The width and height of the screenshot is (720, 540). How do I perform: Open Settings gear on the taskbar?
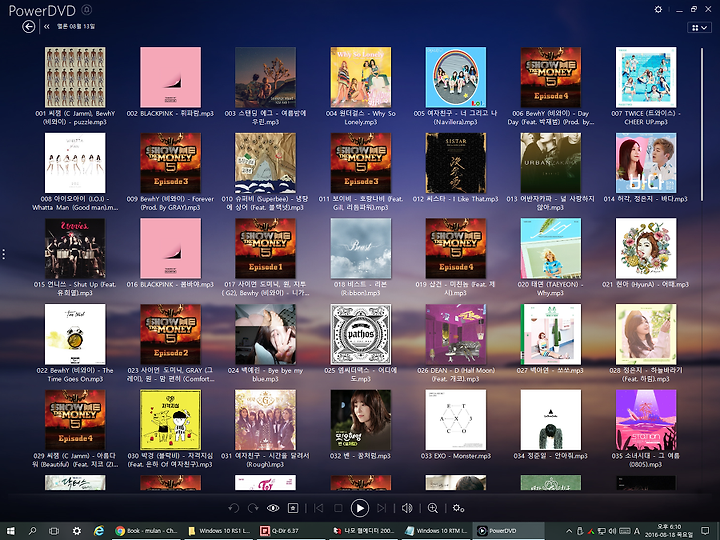coord(77,531)
